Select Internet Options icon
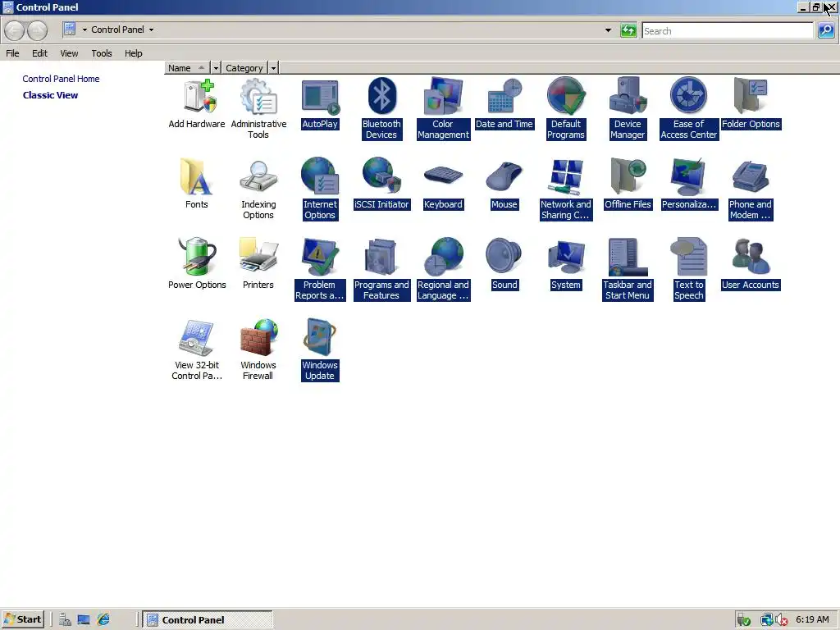This screenshot has height=630, width=840. click(x=320, y=189)
